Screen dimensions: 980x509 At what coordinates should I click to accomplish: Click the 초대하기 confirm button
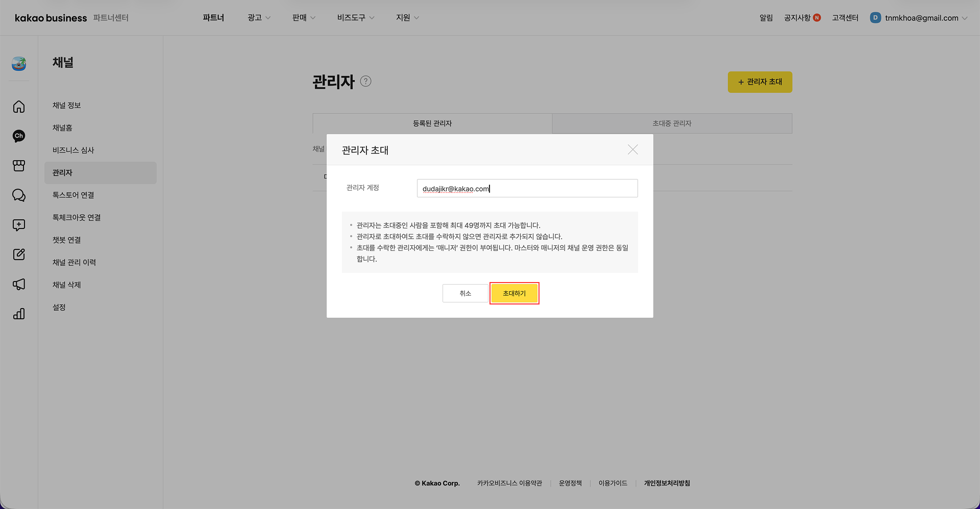click(514, 293)
